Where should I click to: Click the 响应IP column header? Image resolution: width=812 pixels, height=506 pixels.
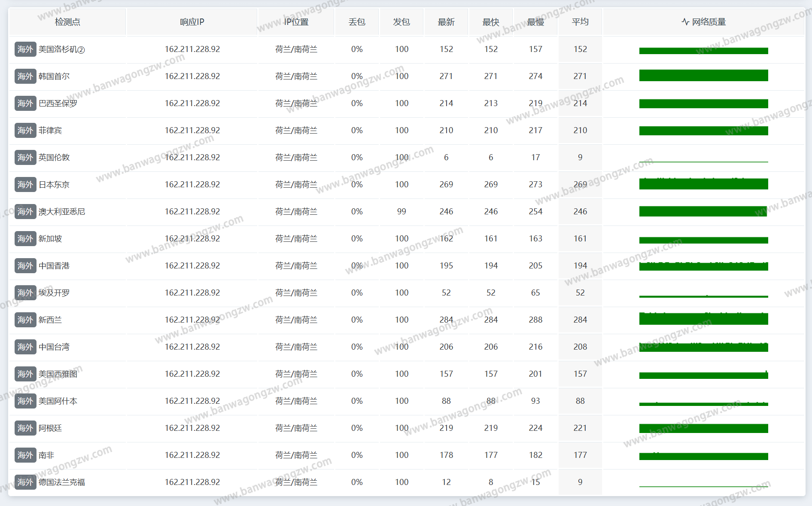coord(192,22)
